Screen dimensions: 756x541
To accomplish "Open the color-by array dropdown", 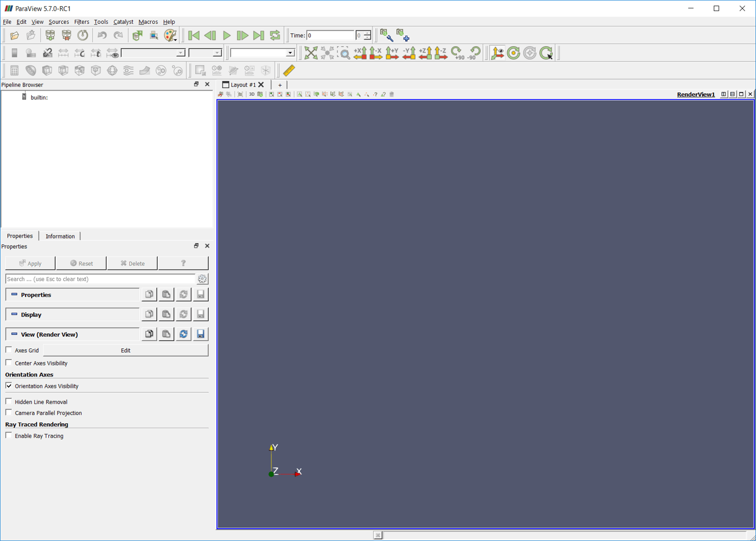I will 153,53.
